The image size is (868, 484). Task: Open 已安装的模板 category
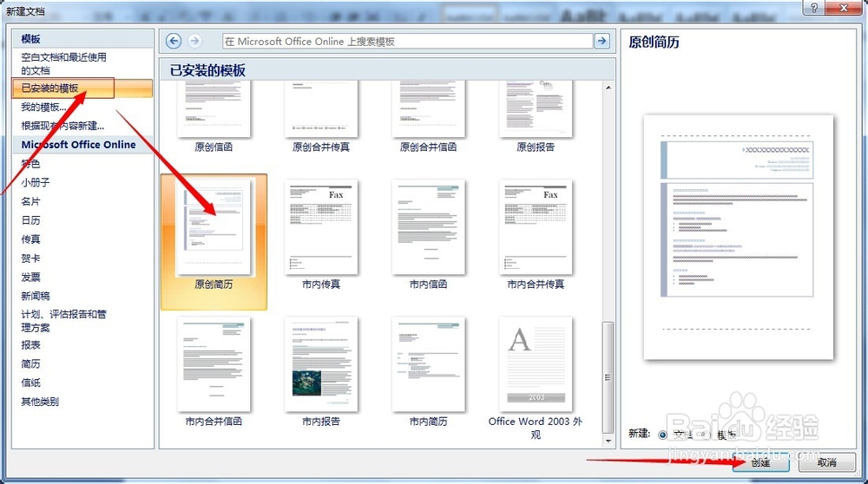82,88
